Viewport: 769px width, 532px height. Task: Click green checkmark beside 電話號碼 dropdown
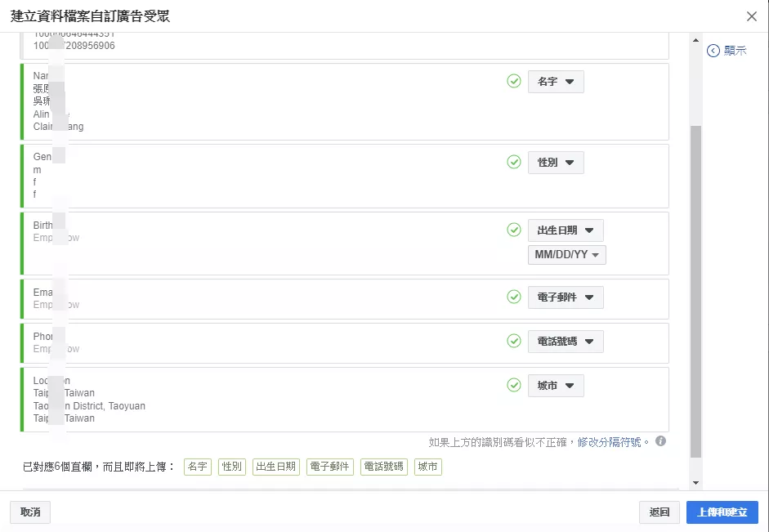513,341
